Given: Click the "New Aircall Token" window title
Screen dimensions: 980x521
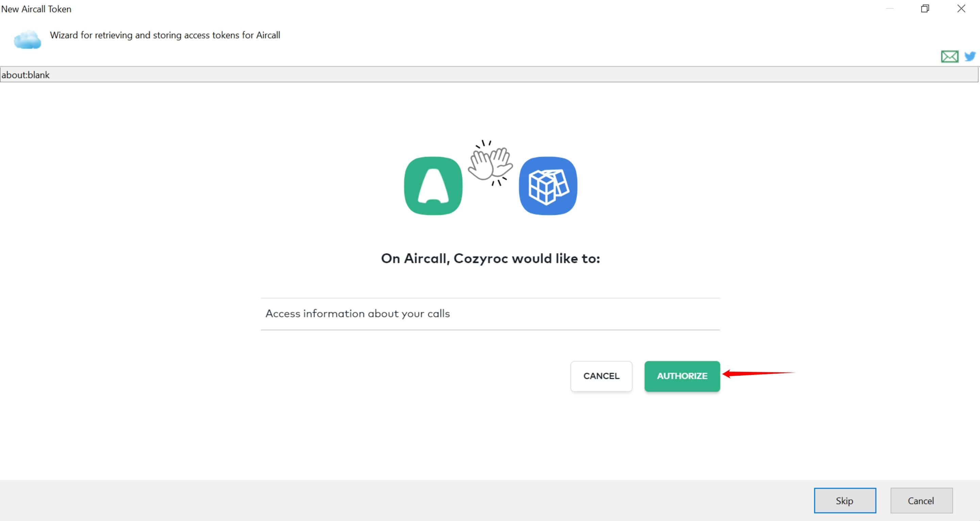Looking at the screenshot, I should tap(36, 9).
